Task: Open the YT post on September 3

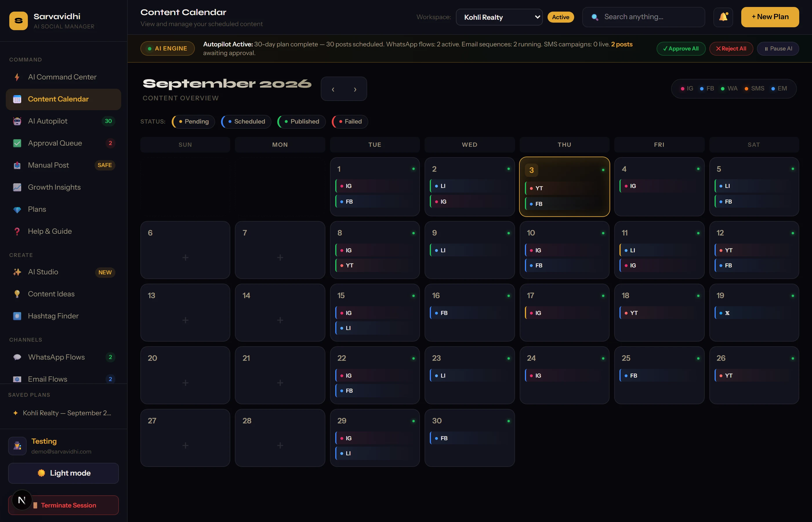Action: (x=565, y=188)
